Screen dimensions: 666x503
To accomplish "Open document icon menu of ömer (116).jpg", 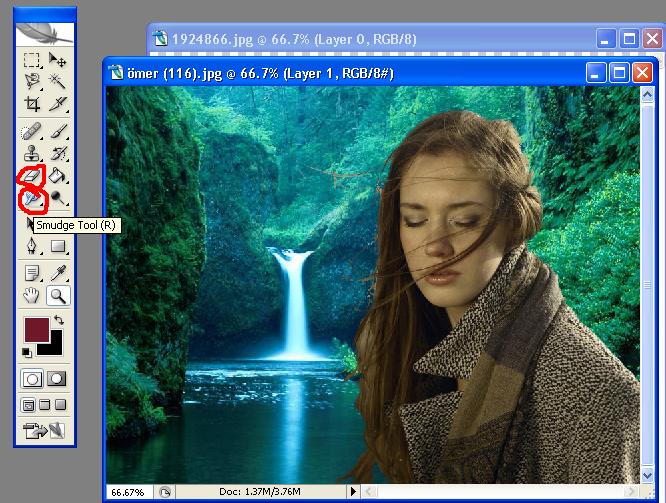I will tap(116, 73).
